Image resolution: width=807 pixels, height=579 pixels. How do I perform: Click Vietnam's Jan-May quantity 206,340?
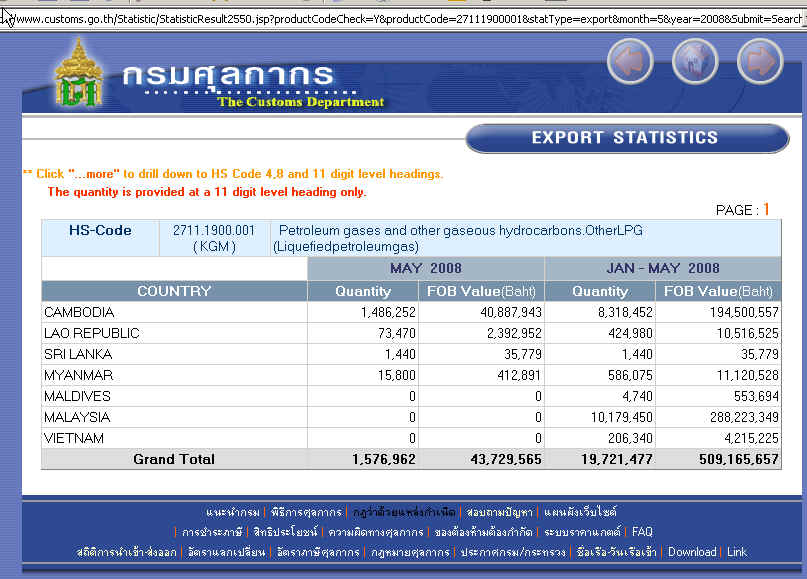pos(630,438)
